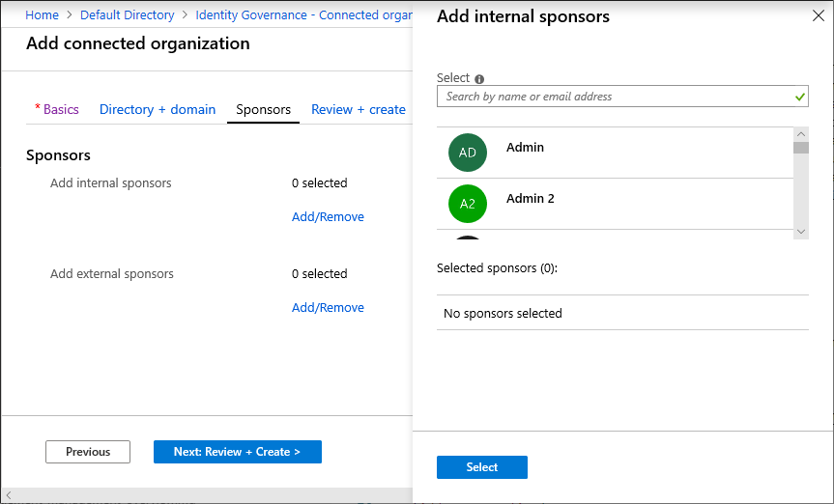Go to Review + create tab

point(359,109)
